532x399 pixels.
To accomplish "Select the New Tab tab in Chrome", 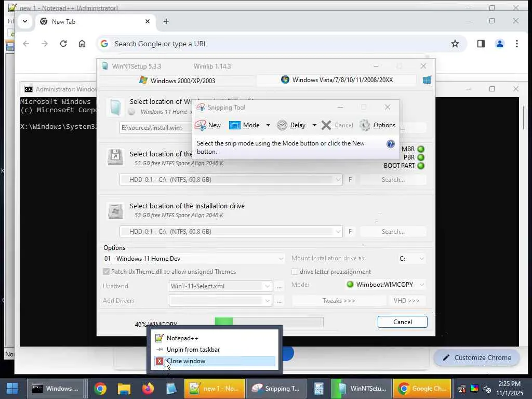I will (x=95, y=21).
